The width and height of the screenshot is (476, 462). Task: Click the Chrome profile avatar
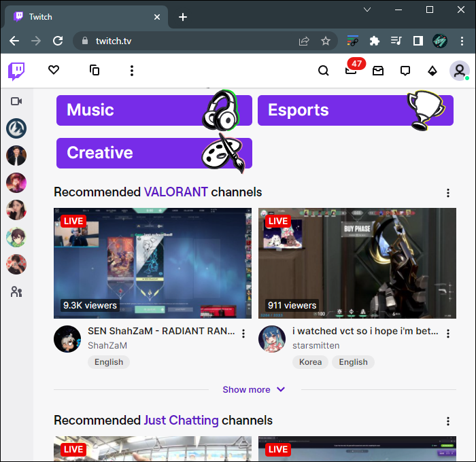(440, 41)
